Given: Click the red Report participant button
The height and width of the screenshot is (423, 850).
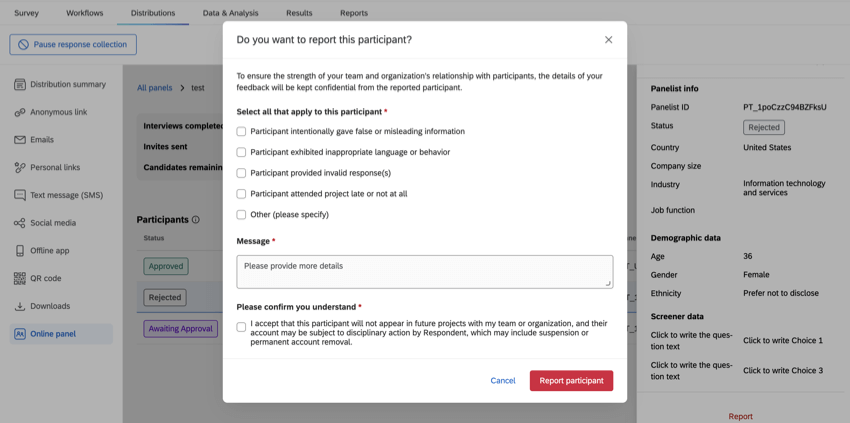Looking at the screenshot, I should click(x=571, y=381).
